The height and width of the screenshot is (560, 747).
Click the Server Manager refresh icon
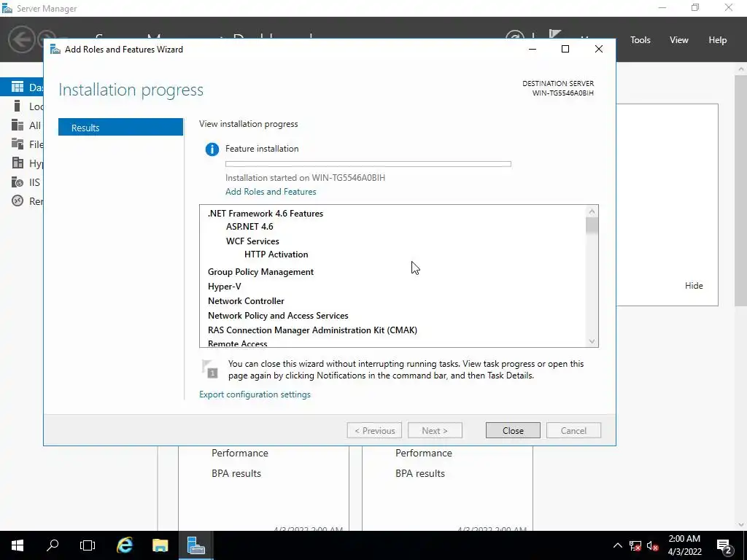click(514, 36)
